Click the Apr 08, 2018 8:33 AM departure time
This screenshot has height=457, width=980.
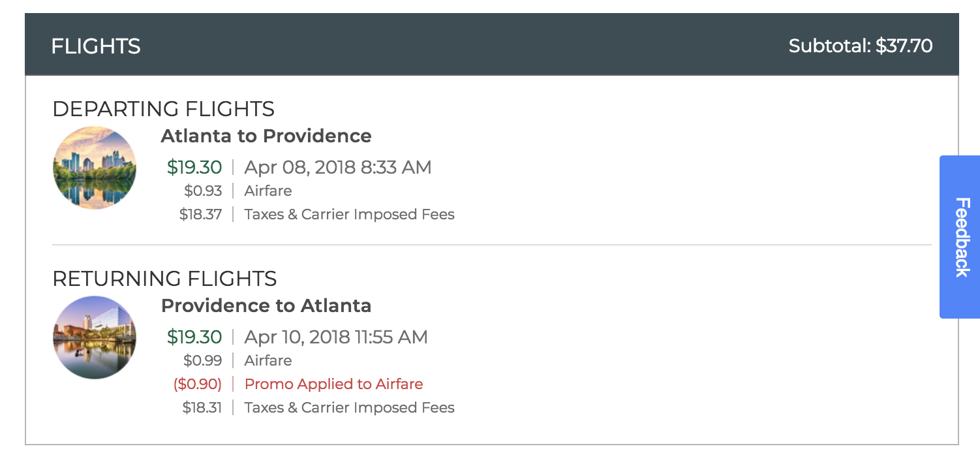tap(337, 167)
